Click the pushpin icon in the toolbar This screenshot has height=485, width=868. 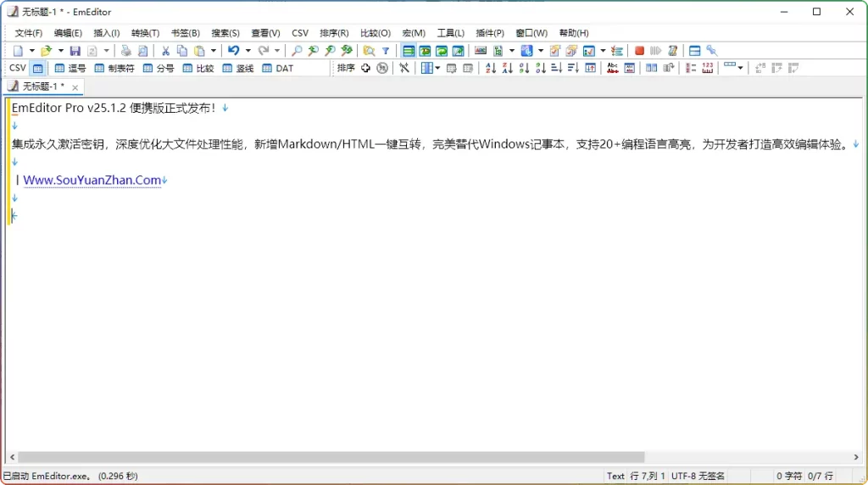click(712, 51)
